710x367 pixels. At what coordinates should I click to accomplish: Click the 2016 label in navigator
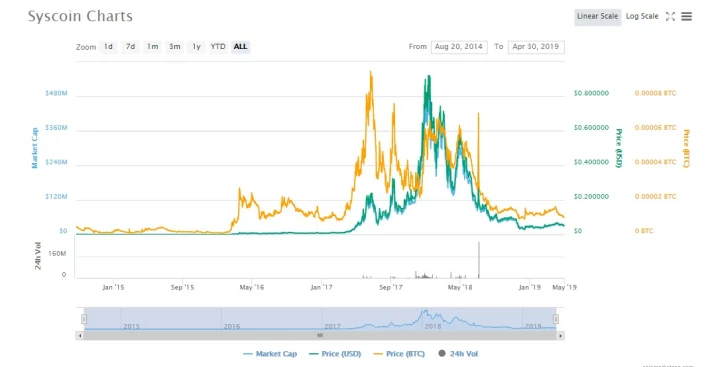(x=231, y=326)
